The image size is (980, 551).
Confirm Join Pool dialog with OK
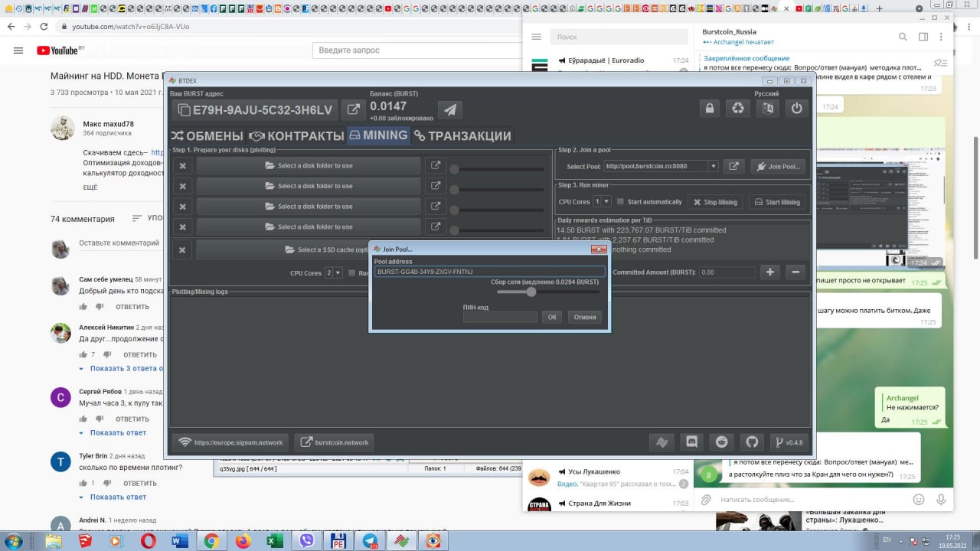(552, 317)
